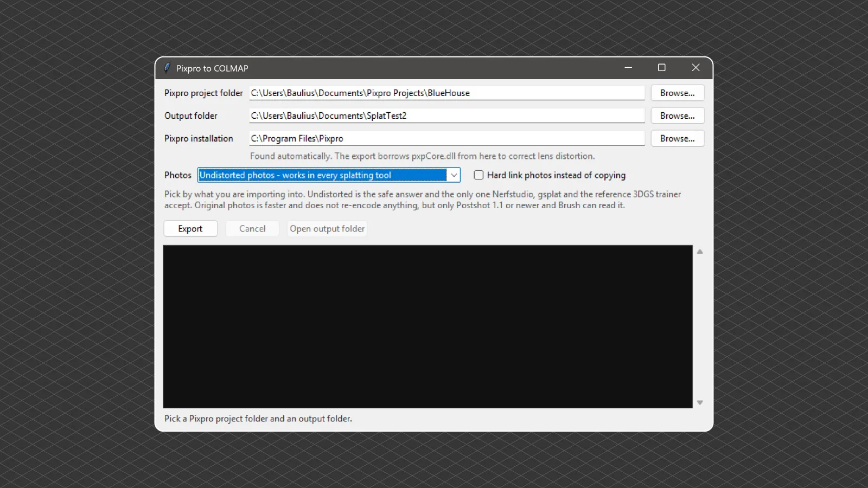868x488 pixels.
Task: Edit the Pixpro project folder path field
Action: click(x=447, y=93)
